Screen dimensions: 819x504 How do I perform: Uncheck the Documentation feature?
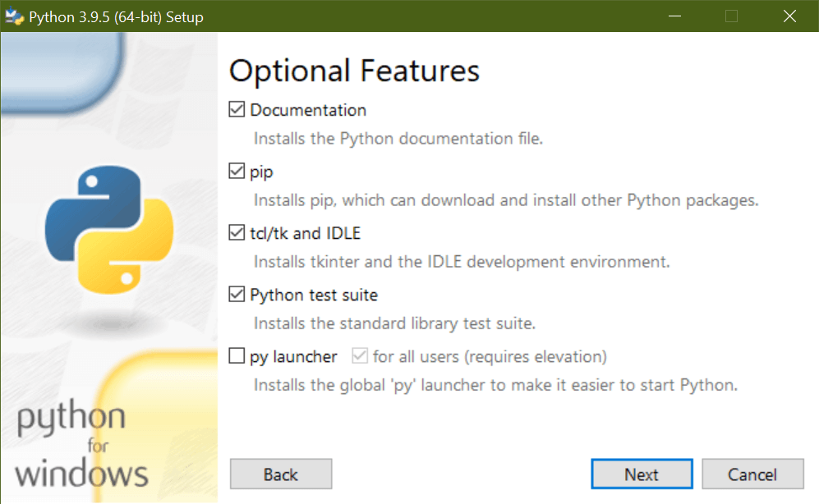pyautogui.click(x=236, y=109)
